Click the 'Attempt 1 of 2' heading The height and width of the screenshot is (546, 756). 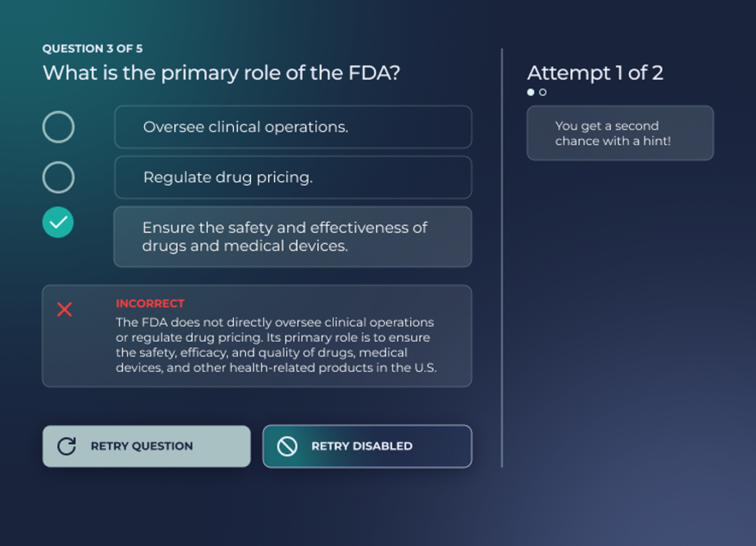(595, 73)
